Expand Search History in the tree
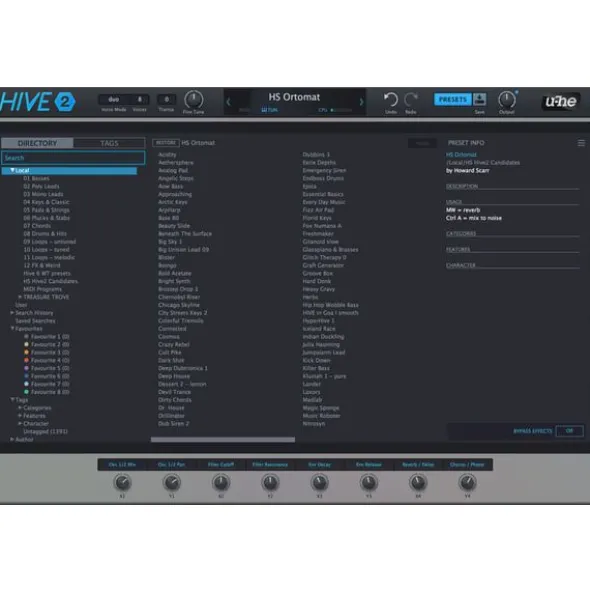 12,313
